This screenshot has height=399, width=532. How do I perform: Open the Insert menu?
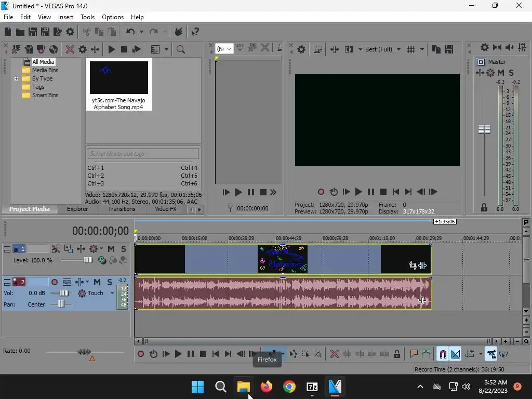click(65, 17)
